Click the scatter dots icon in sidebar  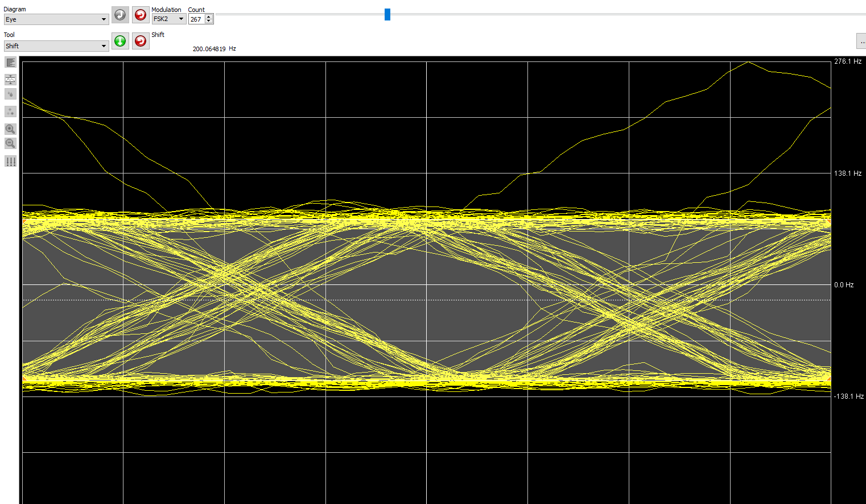click(x=10, y=111)
